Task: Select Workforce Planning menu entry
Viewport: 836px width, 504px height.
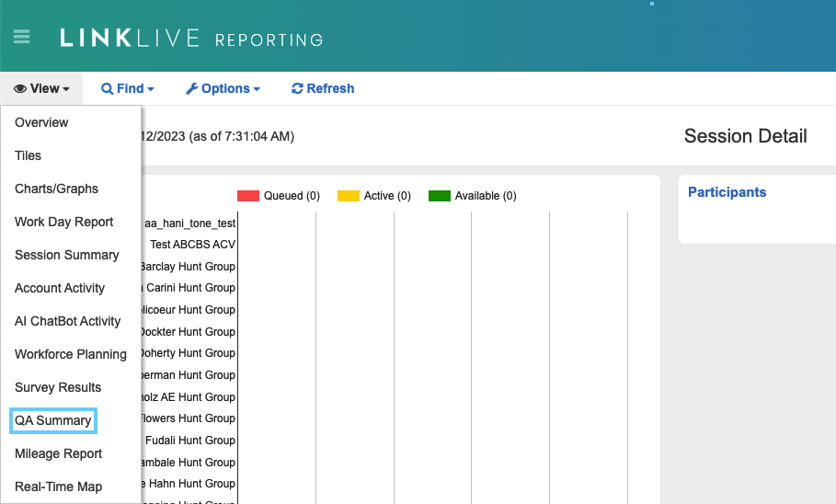Action: pos(71,354)
